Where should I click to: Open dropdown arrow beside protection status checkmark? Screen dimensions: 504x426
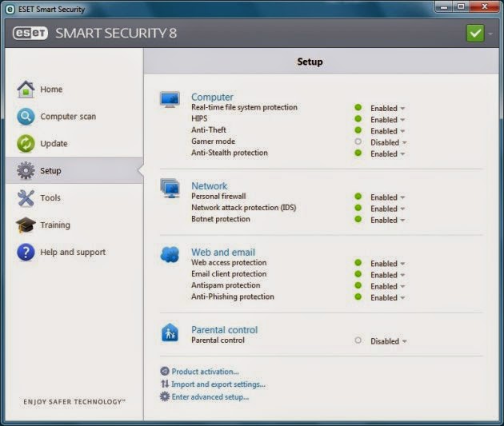490,34
